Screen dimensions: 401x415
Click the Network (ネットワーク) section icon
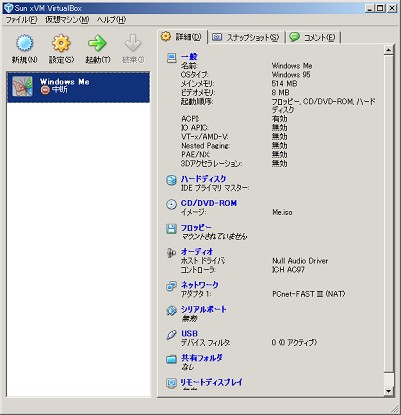coord(171,286)
